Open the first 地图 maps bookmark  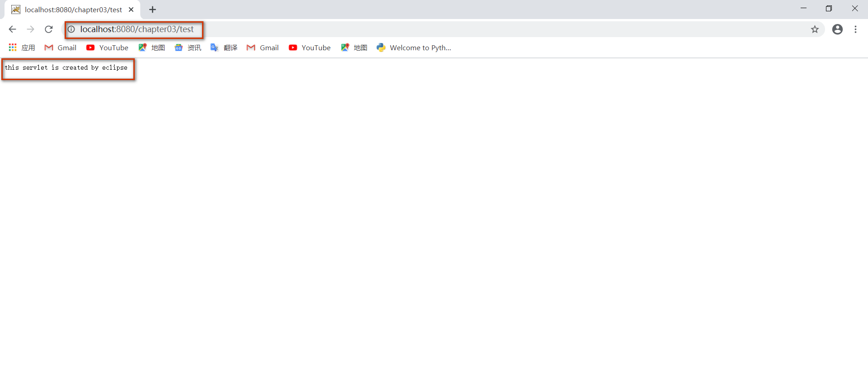click(x=152, y=48)
